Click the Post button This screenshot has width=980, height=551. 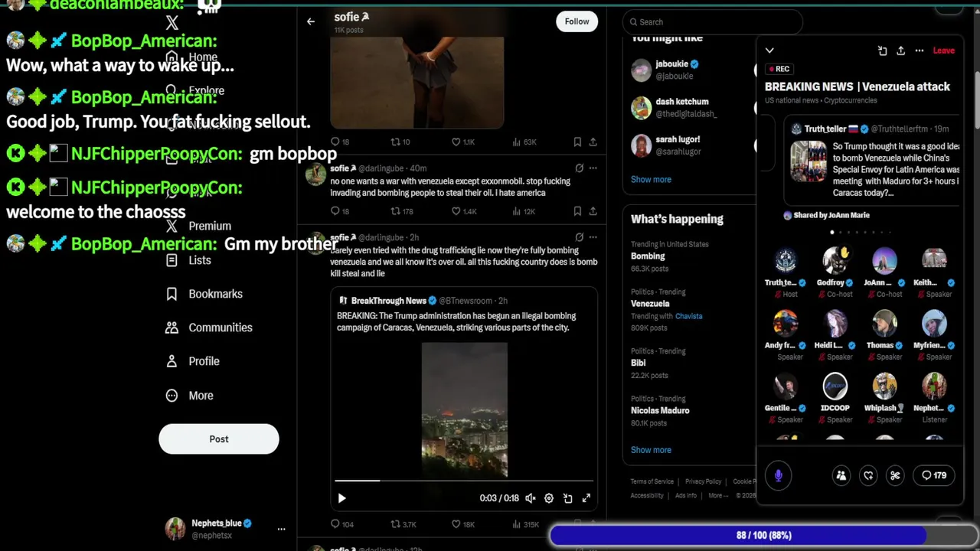(x=219, y=439)
